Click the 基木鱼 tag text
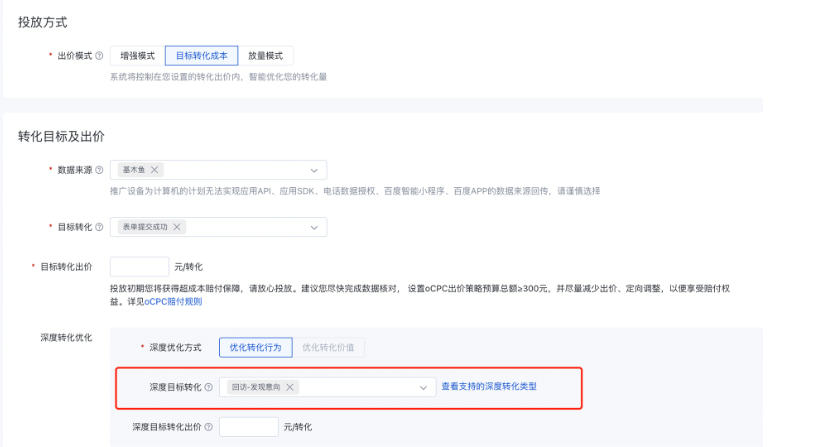Image resolution: width=828 pixels, height=447 pixels. [134, 170]
